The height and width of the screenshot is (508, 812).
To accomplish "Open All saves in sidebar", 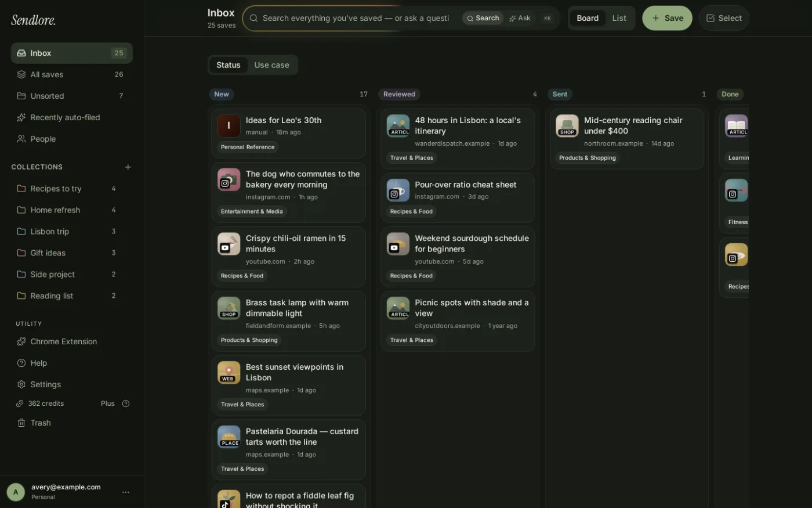I will (72, 74).
